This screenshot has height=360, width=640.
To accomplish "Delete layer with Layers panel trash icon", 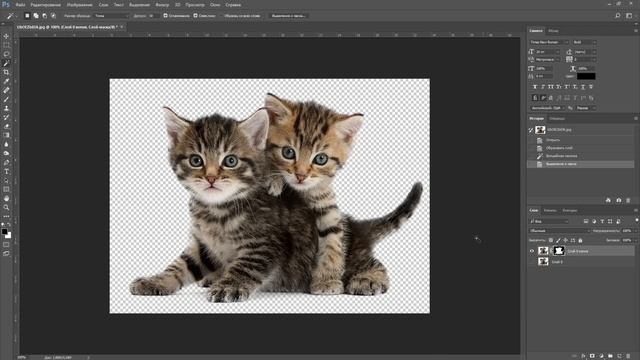I will tap(628, 356).
